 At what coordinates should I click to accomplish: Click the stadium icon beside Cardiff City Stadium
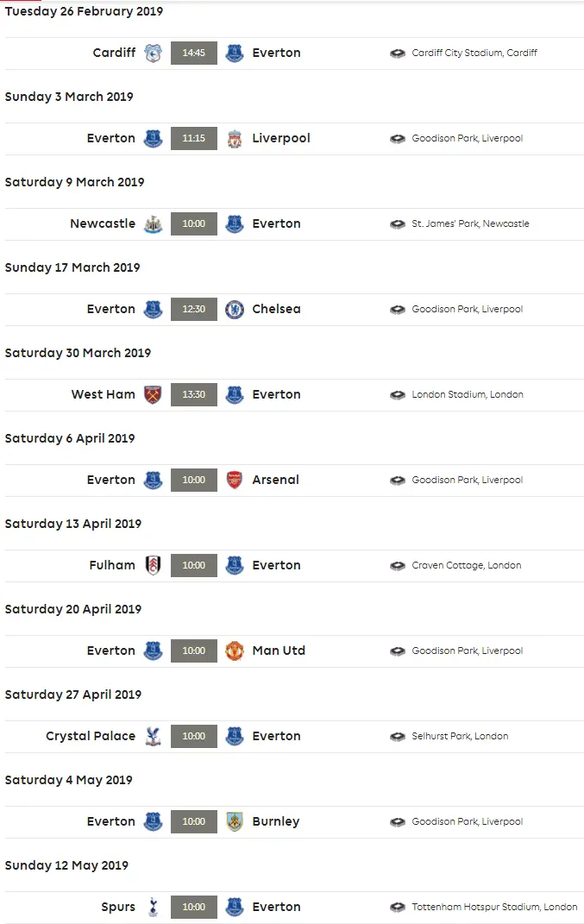click(398, 53)
